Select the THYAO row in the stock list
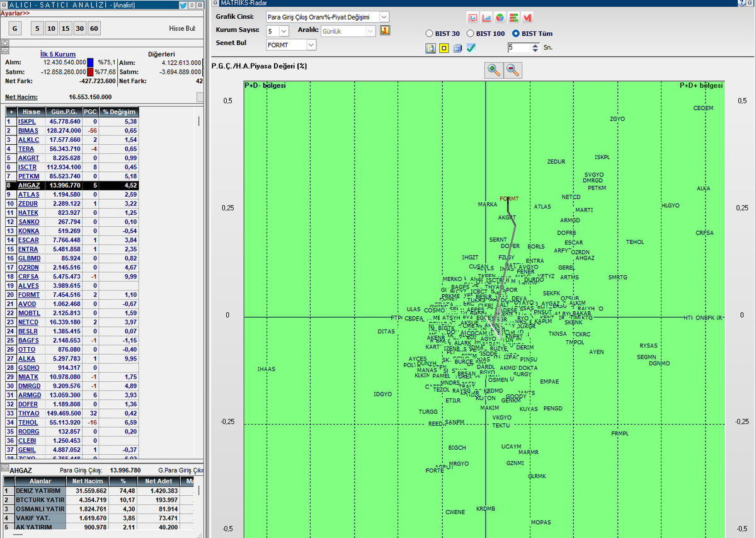This screenshot has width=756, height=538. [72, 413]
